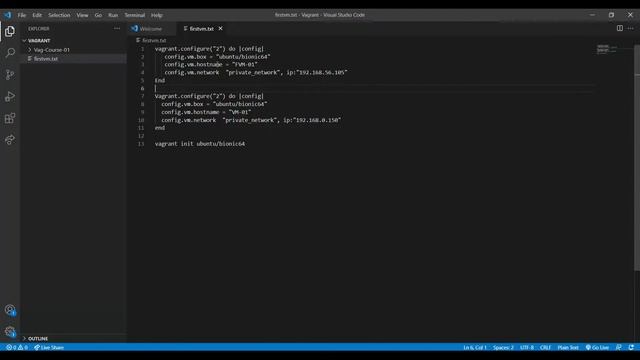Select the firstvm.txt editor tab
The height and width of the screenshot is (360, 640).
click(x=202, y=29)
